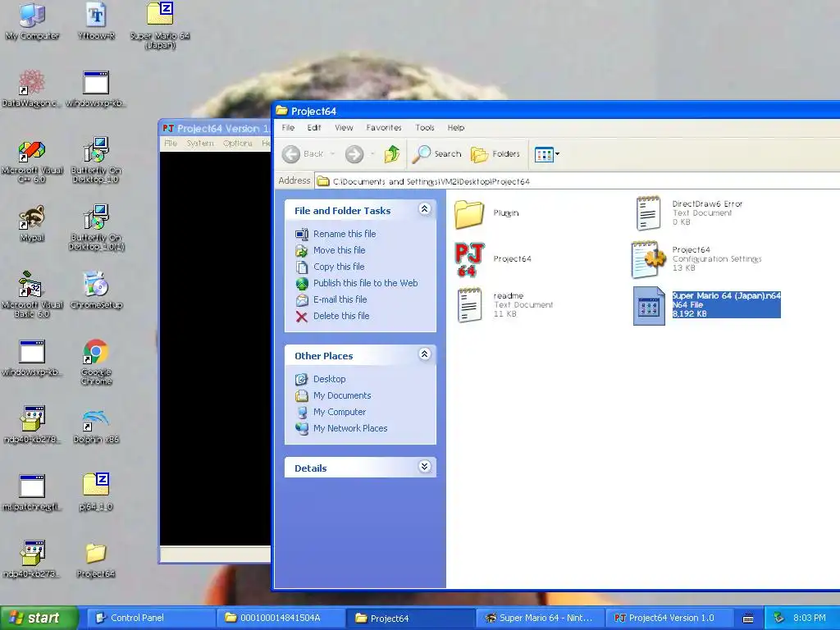
Task: Open the Yftoow-R font file icon
Action: pyautogui.click(x=97, y=21)
